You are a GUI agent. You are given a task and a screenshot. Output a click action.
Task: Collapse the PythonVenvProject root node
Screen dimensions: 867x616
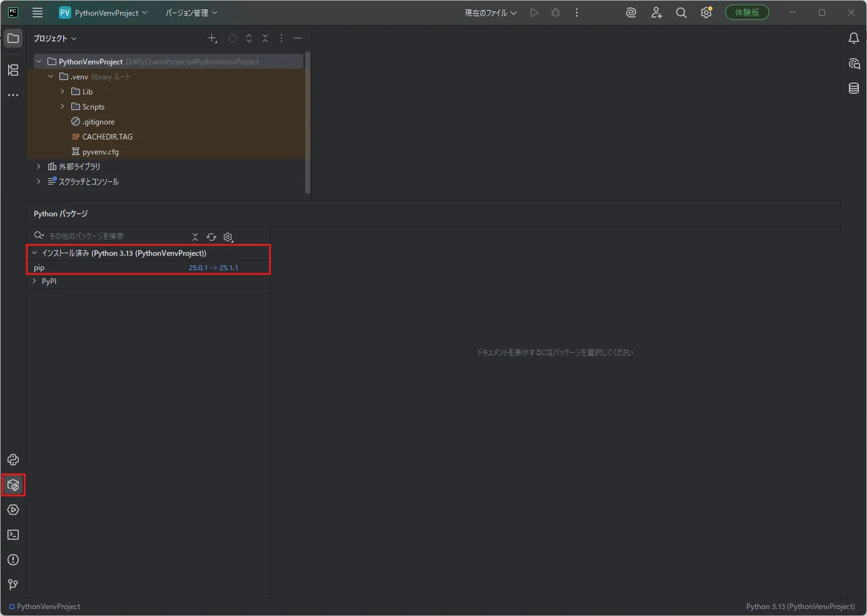39,61
